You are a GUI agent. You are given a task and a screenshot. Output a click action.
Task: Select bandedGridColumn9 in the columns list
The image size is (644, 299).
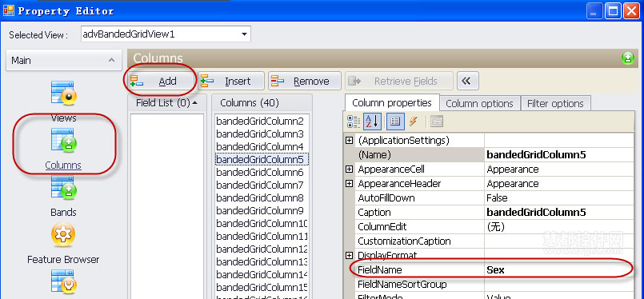[262, 211]
